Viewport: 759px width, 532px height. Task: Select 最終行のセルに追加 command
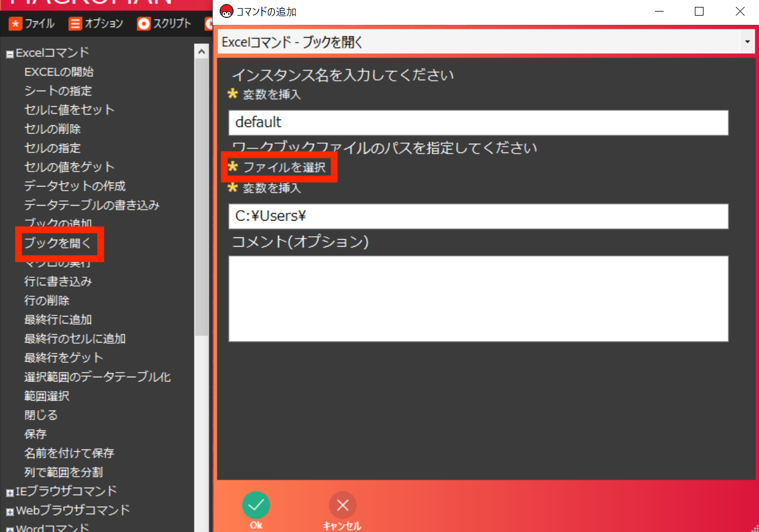coord(75,338)
